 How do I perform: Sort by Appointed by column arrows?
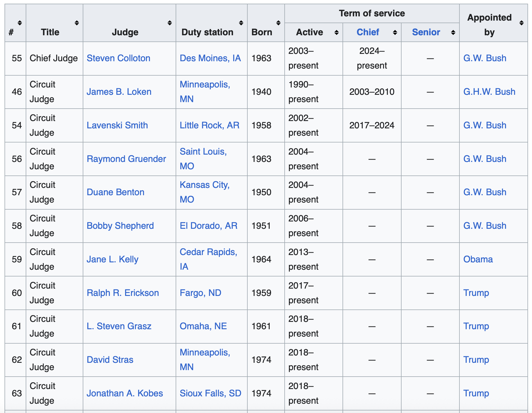521,23
